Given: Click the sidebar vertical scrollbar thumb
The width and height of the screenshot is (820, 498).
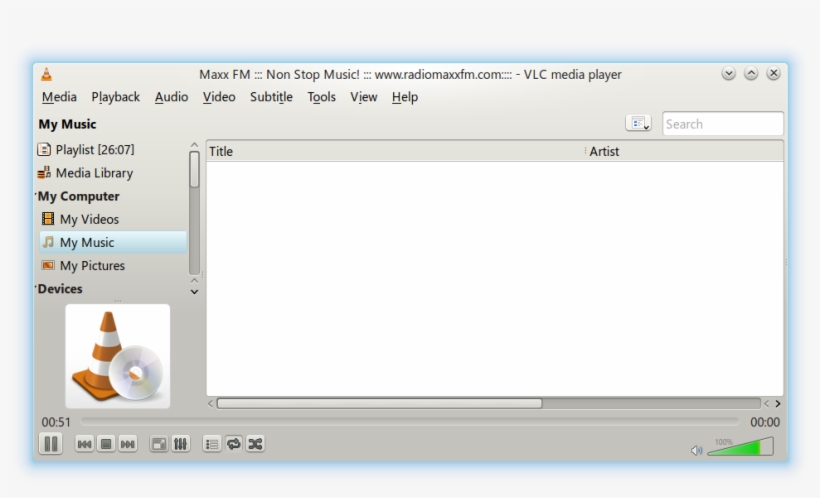Looking at the screenshot, I should 194,169.
